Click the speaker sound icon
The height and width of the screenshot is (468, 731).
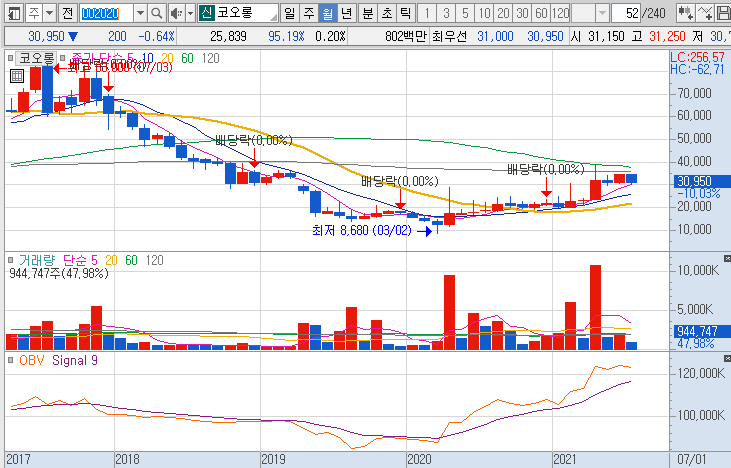pyautogui.click(x=176, y=13)
